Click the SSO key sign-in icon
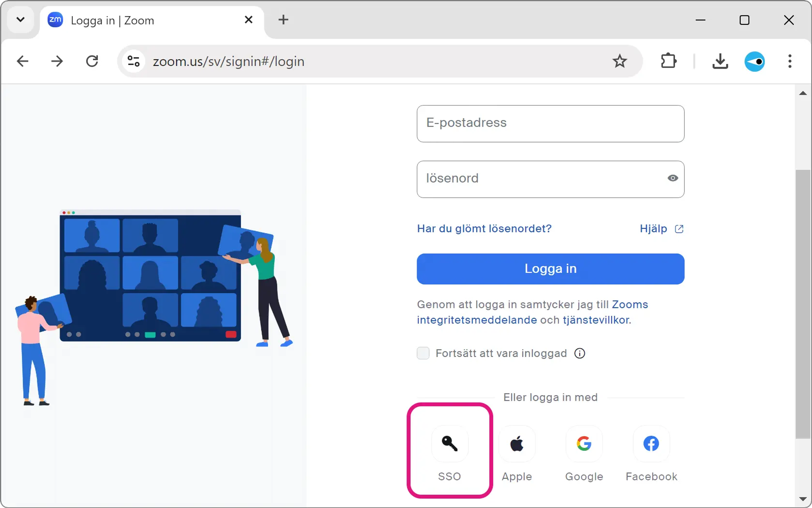Image resolution: width=812 pixels, height=508 pixels. 449,443
